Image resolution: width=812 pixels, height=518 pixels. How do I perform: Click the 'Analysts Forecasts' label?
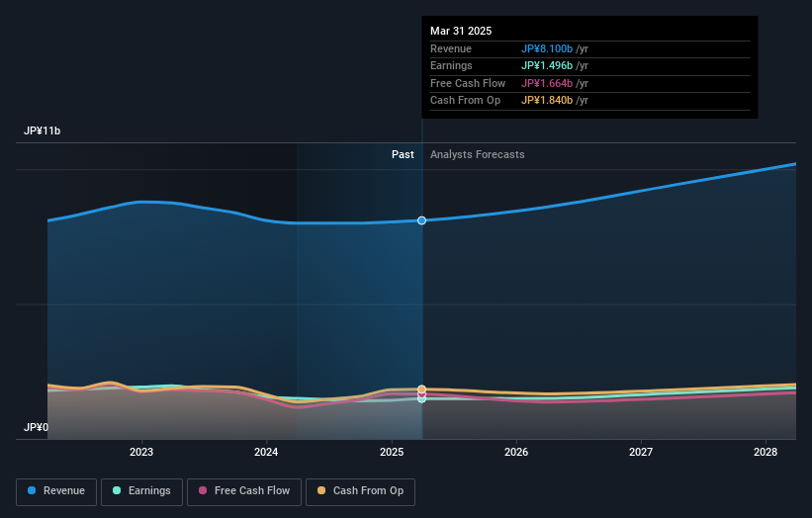pyautogui.click(x=477, y=155)
